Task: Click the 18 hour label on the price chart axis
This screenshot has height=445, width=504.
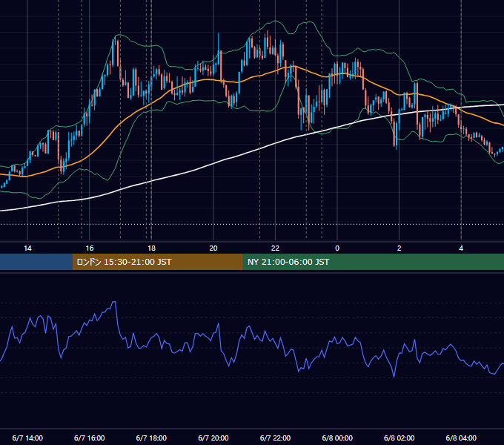Action: (x=151, y=248)
